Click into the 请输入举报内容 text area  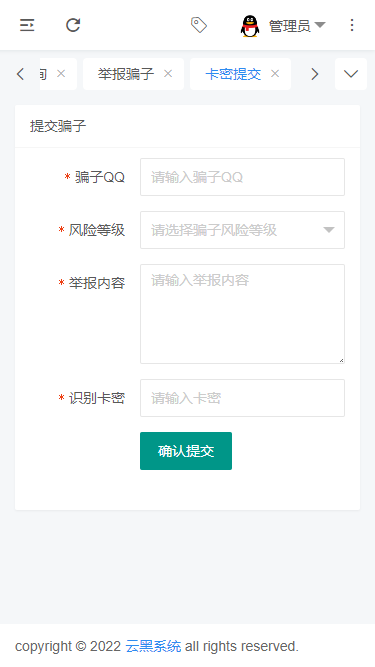(x=242, y=314)
